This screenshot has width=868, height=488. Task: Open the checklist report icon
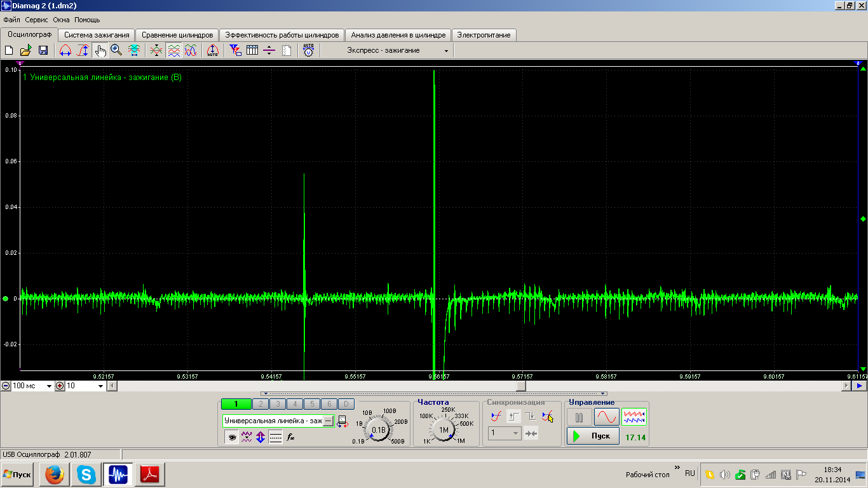(x=287, y=50)
